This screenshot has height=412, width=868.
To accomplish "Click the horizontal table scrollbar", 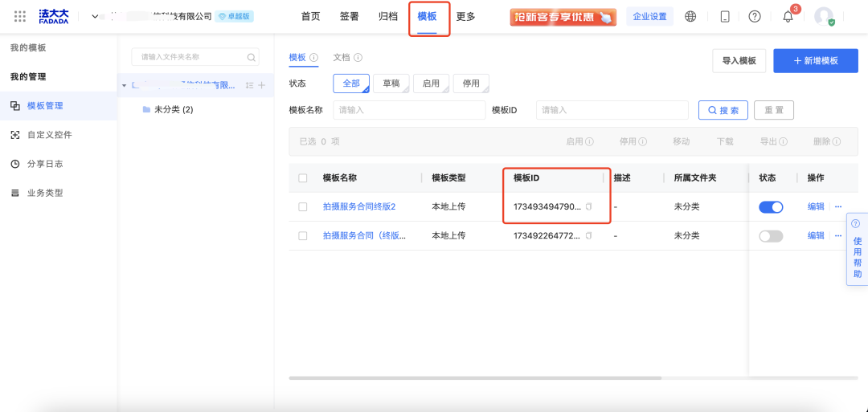I will coord(474,377).
